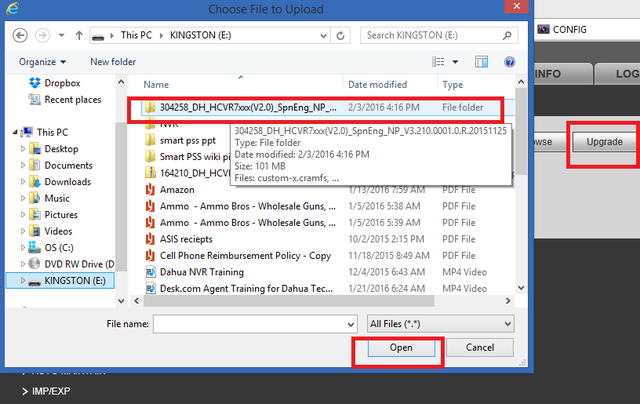
Task: Click the search magnifier icon
Action: (507, 36)
